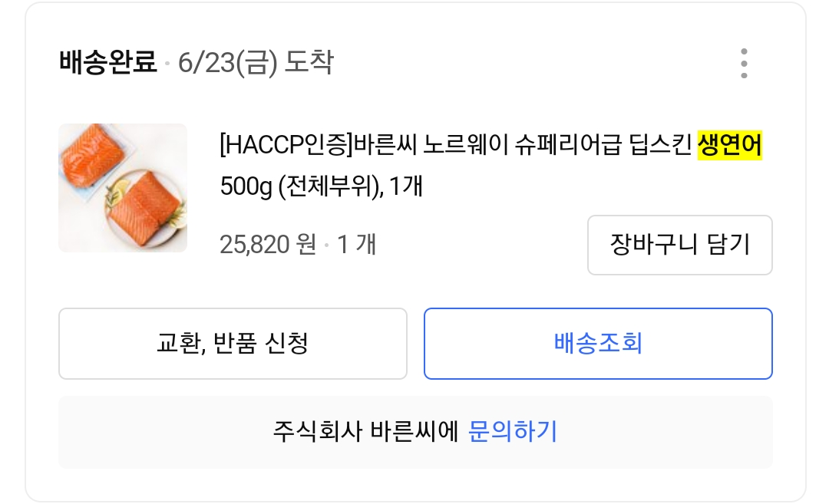The height and width of the screenshot is (504, 829).
Task: Click the 25,820 원 price text
Action: [267, 244]
